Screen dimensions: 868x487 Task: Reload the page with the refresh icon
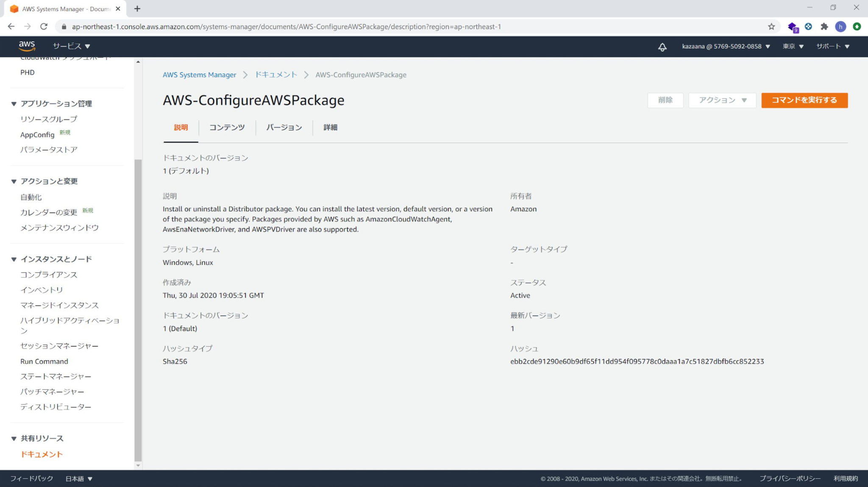click(x=44, y=26)
